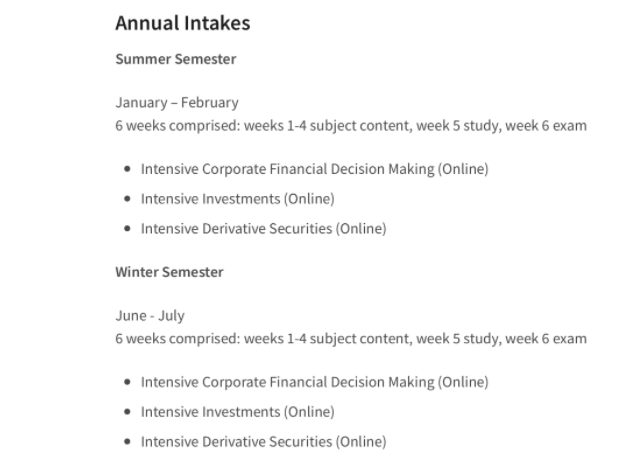Click the bullet before Summer's Derivative Securities
Image resolution: width=628 pixels, height=470 pixels.
tap(127, 229)
